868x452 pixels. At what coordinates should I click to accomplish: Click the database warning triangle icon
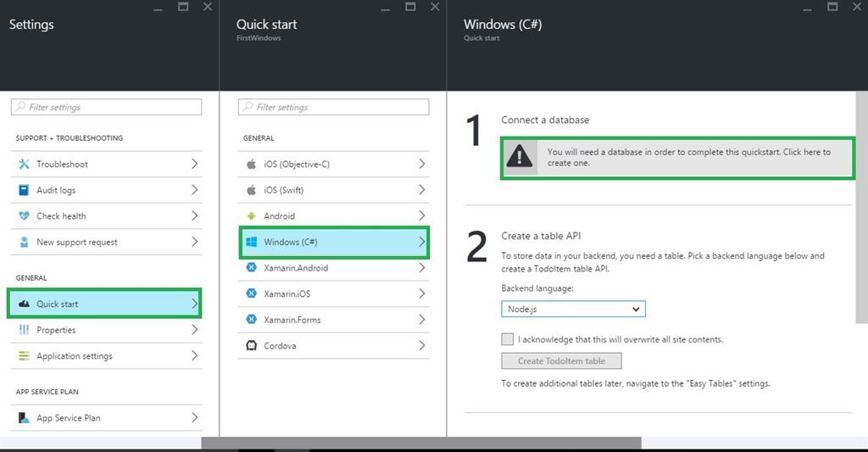[x=520, y=158]
